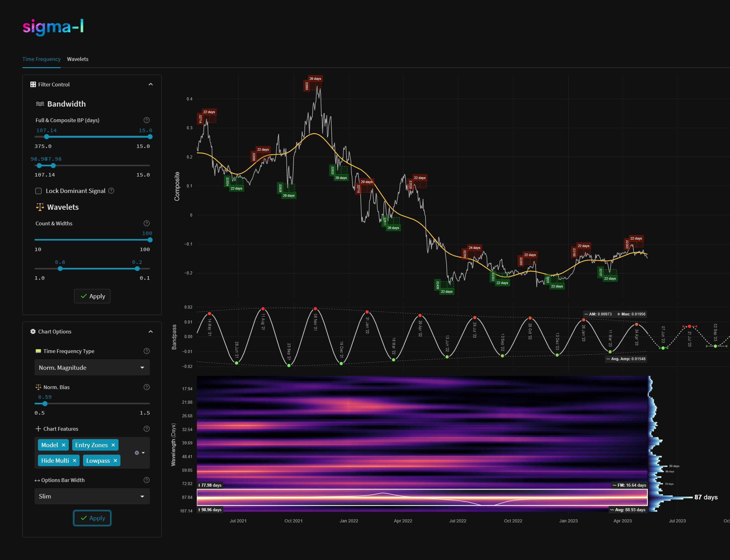Click the 15.0 bandwidth slider handle
This screenshot has height=560, width=730.
[x=150, y=137]
